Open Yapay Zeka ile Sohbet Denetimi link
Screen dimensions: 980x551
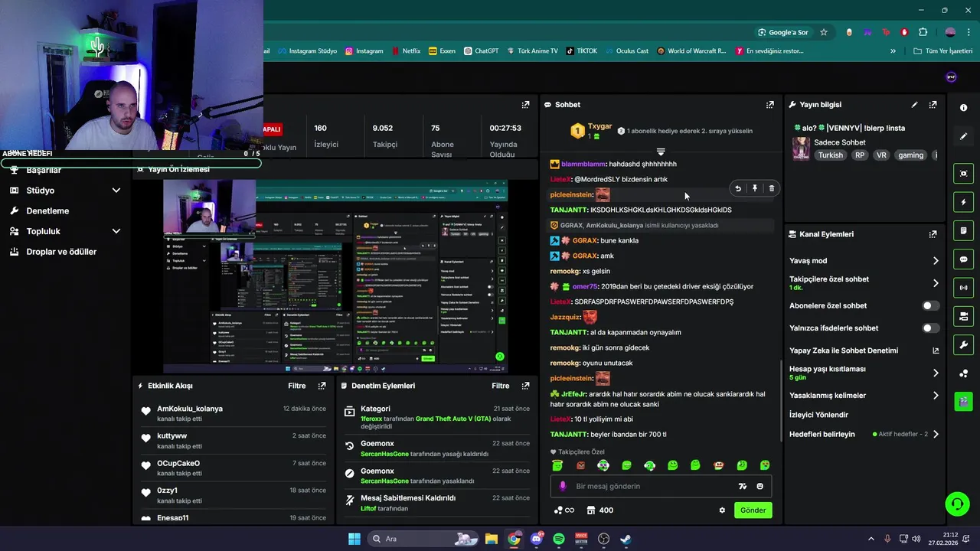864,350
